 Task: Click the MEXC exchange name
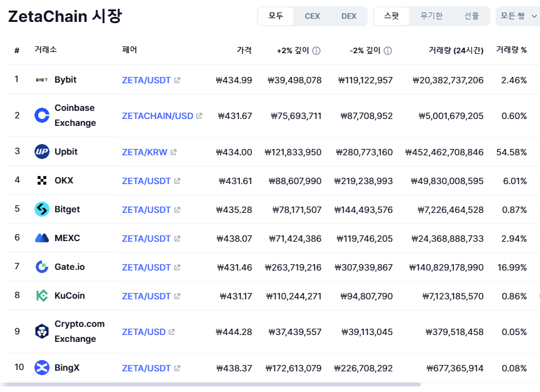point(67,238)
